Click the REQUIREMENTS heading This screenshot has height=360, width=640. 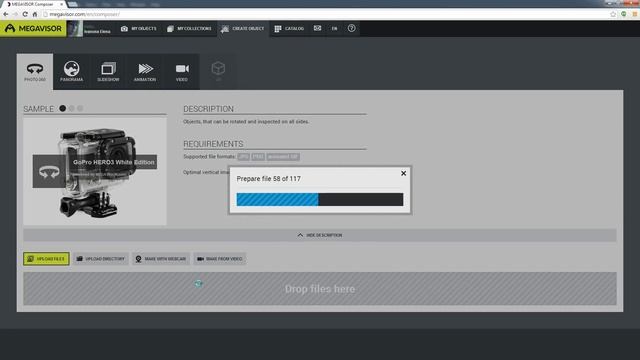click(213, 144)
